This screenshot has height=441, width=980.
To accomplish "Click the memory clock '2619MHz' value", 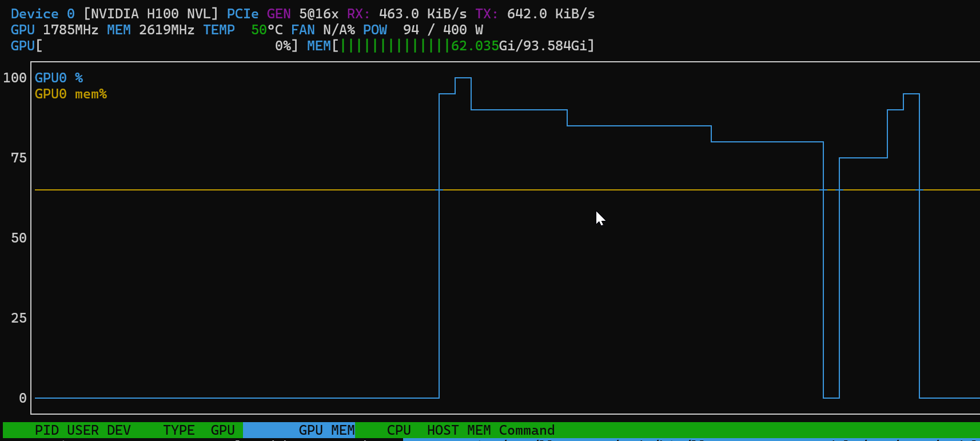I will (x=167, y=30).
